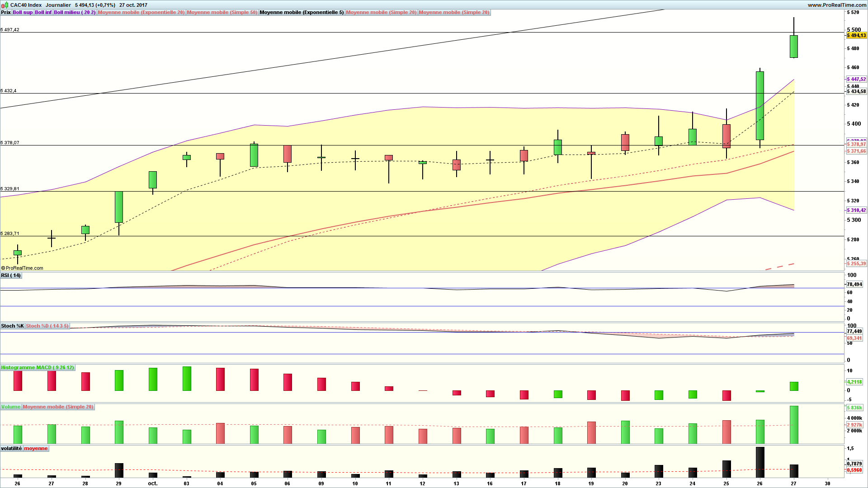
Task: Visit the www.ProRealTime.com link
Action: tap(837, 5)
